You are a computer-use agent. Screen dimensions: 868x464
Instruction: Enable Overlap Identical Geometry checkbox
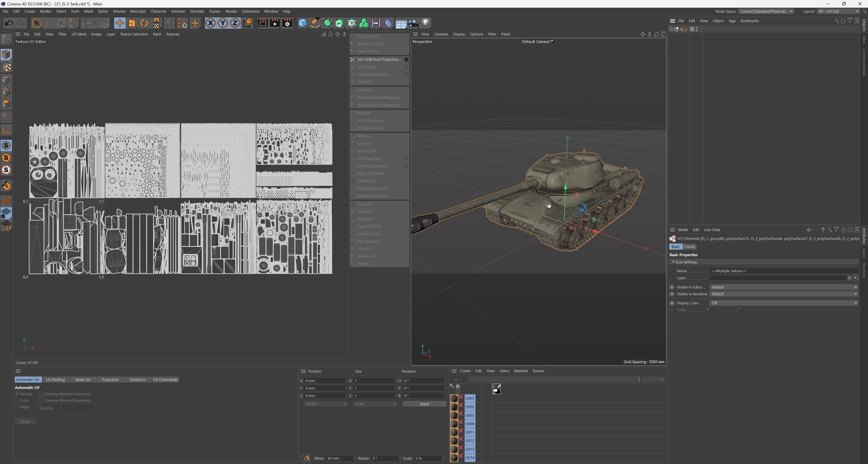42,394
